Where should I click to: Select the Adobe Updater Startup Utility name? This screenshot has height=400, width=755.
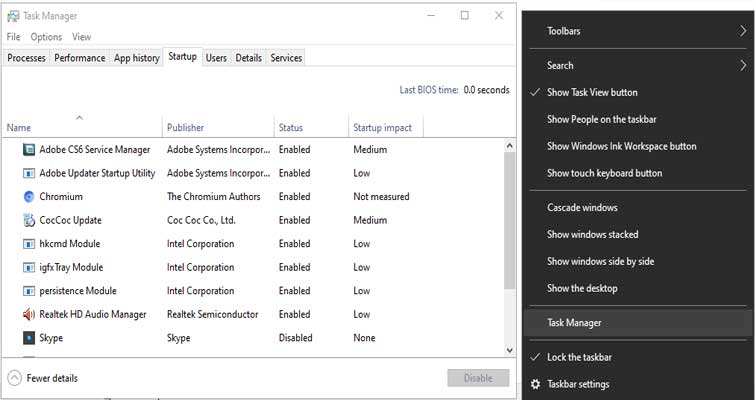coord(97,173)
